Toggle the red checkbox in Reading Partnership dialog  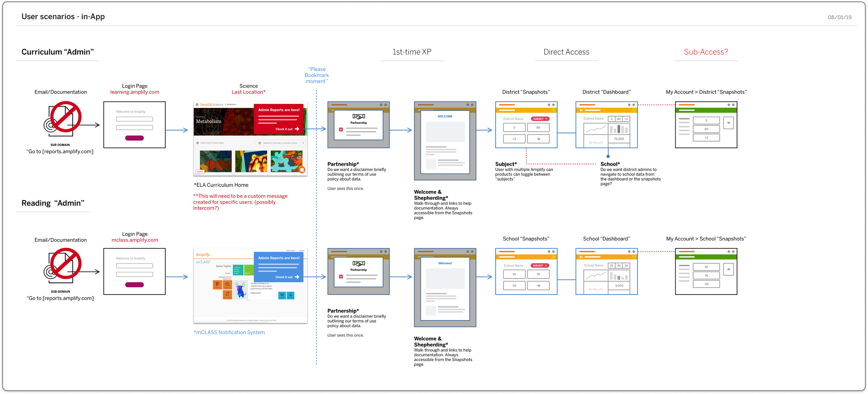341,277
